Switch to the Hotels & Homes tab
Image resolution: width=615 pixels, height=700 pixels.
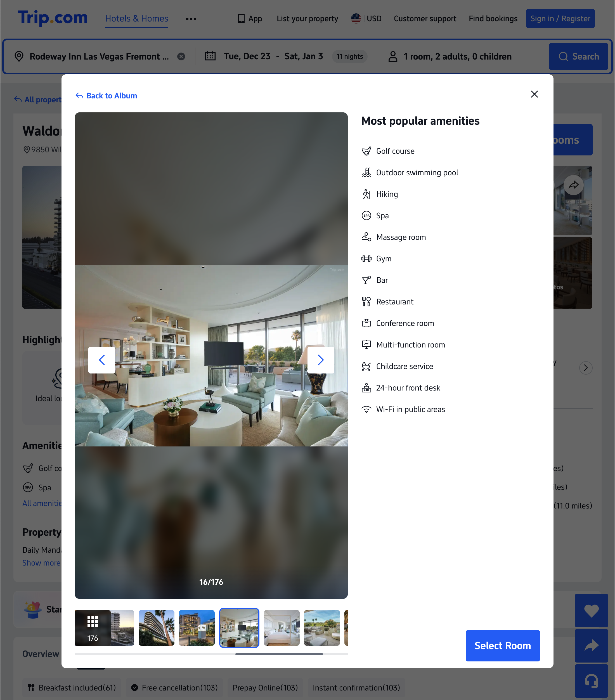[x=136, y=18]
